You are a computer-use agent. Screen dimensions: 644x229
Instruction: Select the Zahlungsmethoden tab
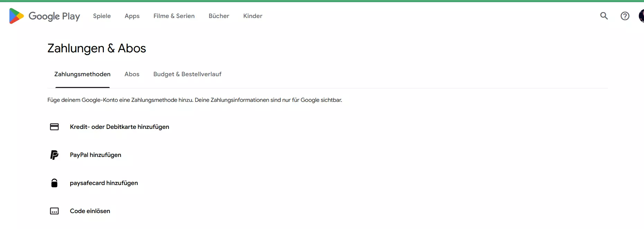(x=82, y=74)
